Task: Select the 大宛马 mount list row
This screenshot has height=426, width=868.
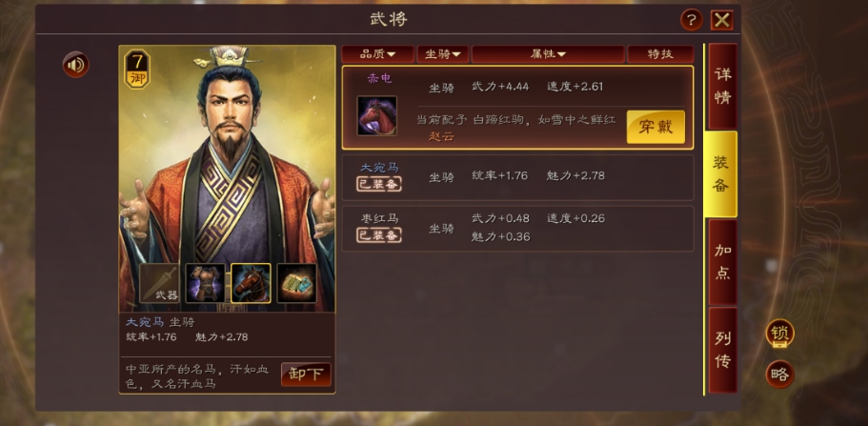Action: (x=517, y=177)
